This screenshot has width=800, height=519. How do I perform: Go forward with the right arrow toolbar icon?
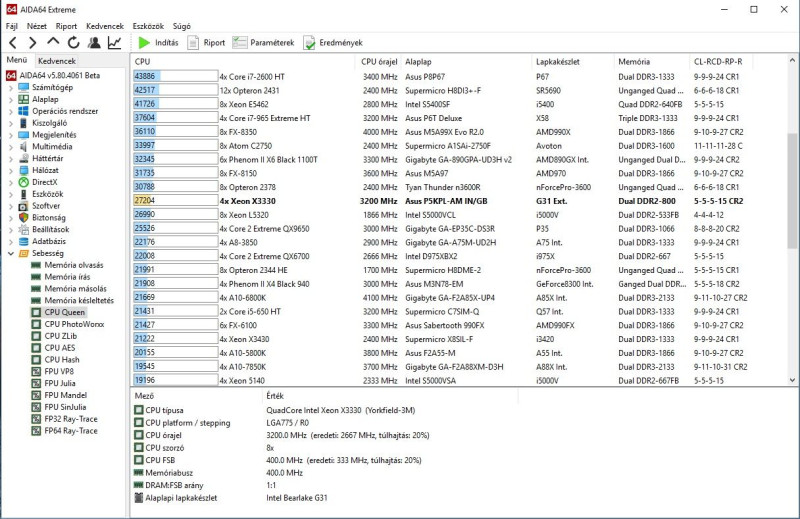click(33, 43)
